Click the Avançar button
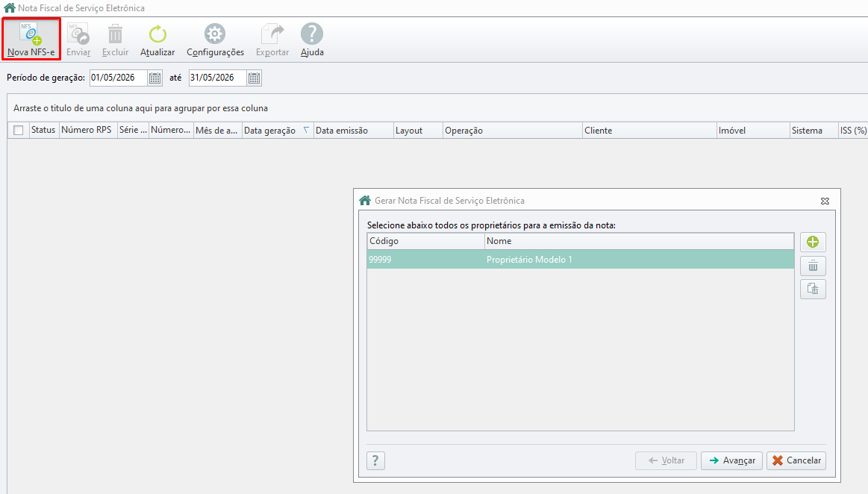This screenshot has width=868, height=494. 732,460
